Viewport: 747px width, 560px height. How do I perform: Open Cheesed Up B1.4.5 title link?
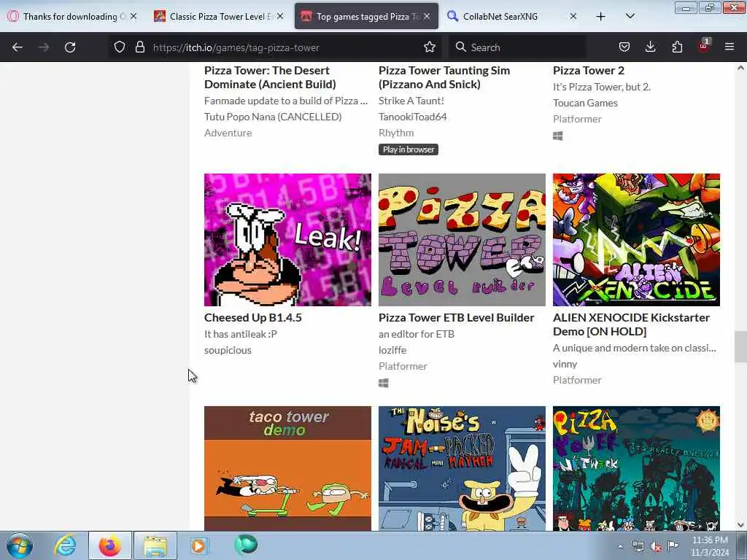point(253,318)
